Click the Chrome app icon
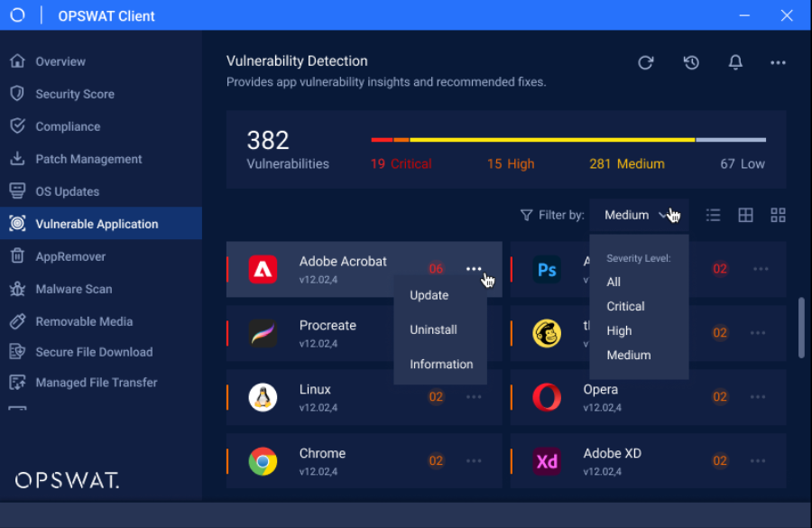The image size is (812, 528). [263, 461]
